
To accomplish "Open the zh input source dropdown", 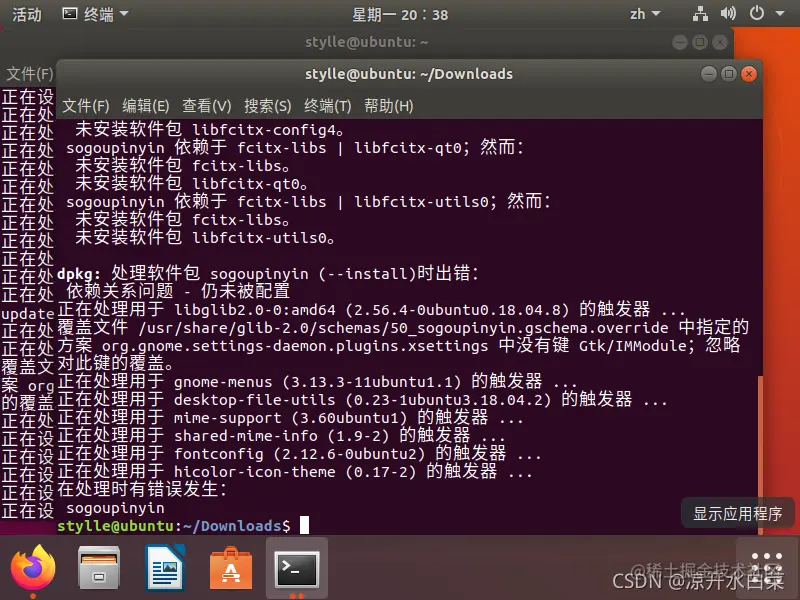I will (645, 14).
